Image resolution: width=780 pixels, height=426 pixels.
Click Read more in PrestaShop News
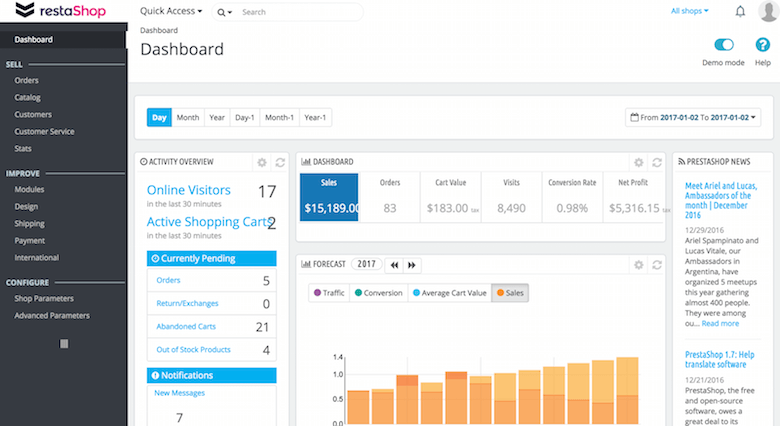720,324
